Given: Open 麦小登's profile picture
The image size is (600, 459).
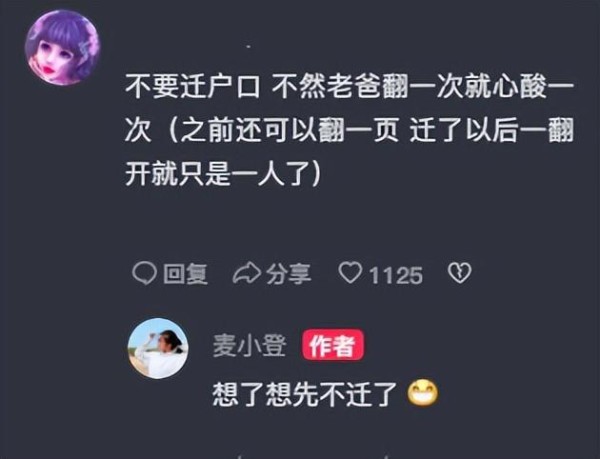Looking at the screenshot, I should [x=158, y=348].
